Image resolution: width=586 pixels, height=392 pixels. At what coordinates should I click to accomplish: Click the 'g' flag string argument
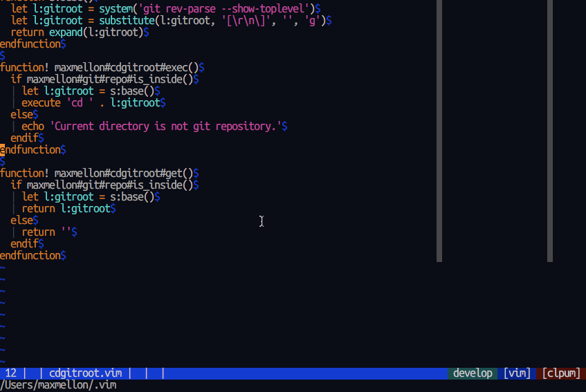tap(312, 21)
